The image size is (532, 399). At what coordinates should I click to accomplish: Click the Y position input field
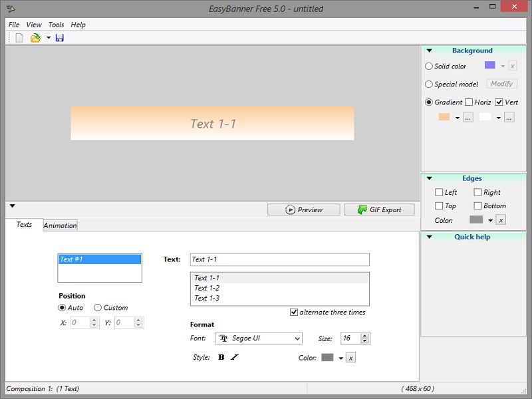point(124,323)
